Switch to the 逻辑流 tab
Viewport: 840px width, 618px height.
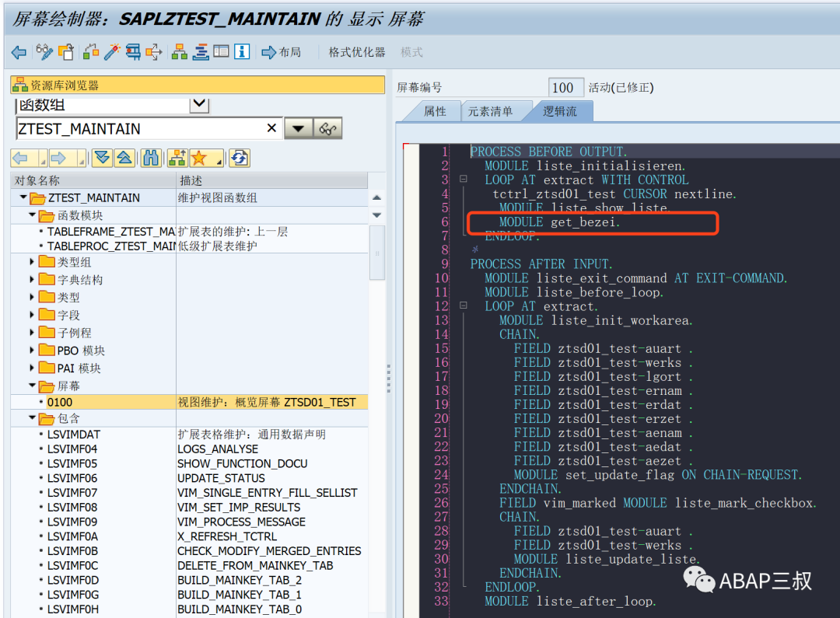[559, 111]
